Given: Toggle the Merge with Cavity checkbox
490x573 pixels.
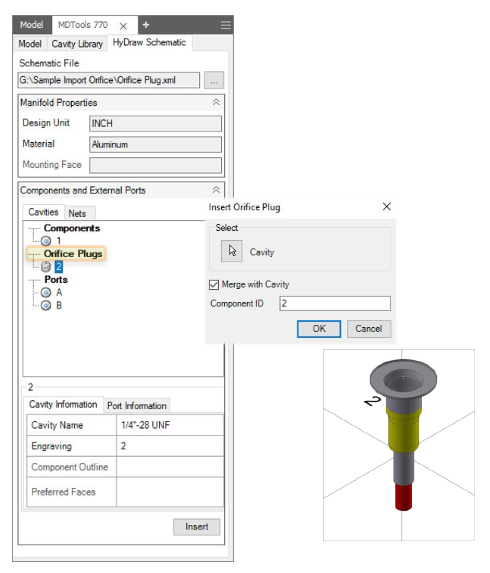Looking at the screenshot, I should [x=214, y=285].
